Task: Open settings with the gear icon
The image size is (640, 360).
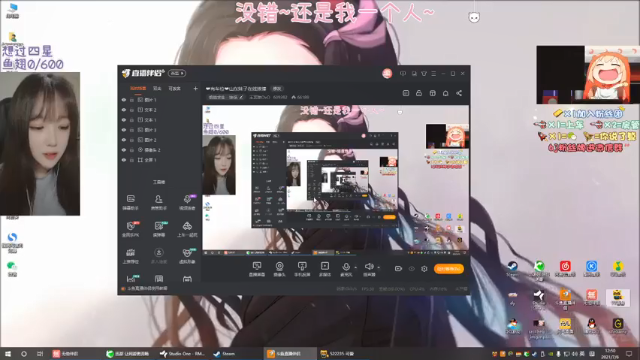Action: [424, 269]
